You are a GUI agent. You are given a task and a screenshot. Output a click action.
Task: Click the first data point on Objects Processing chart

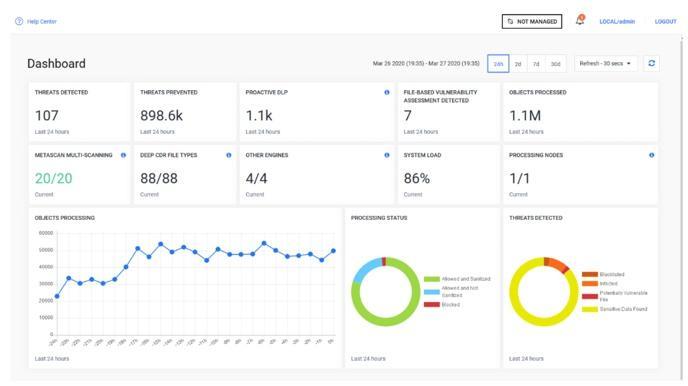(57, 296)
